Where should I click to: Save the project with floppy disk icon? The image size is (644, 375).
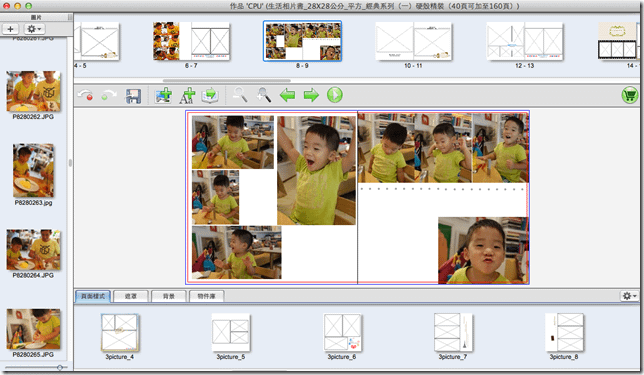(x=133, y=95)
